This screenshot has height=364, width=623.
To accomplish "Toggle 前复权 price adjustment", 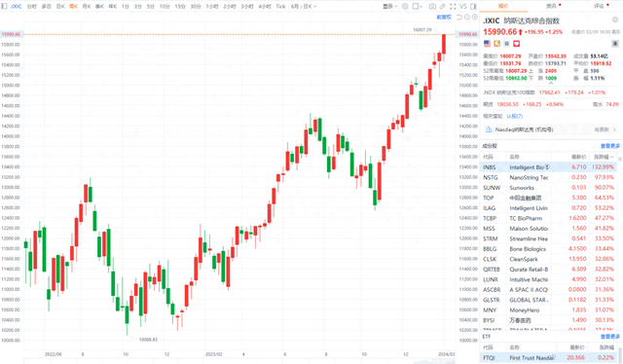I will tap(444, 18).
